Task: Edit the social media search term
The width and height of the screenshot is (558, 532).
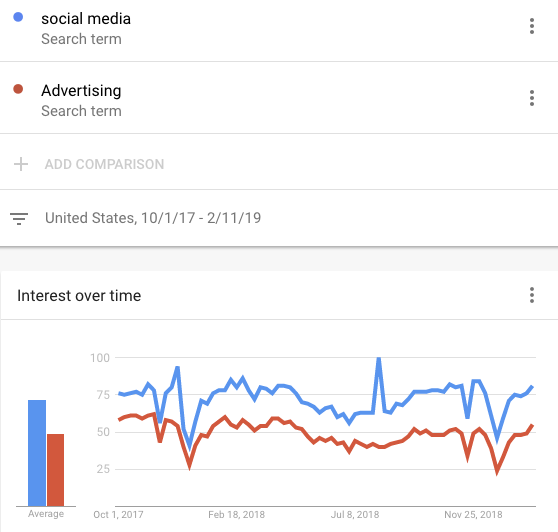Action: click(86, 19)
